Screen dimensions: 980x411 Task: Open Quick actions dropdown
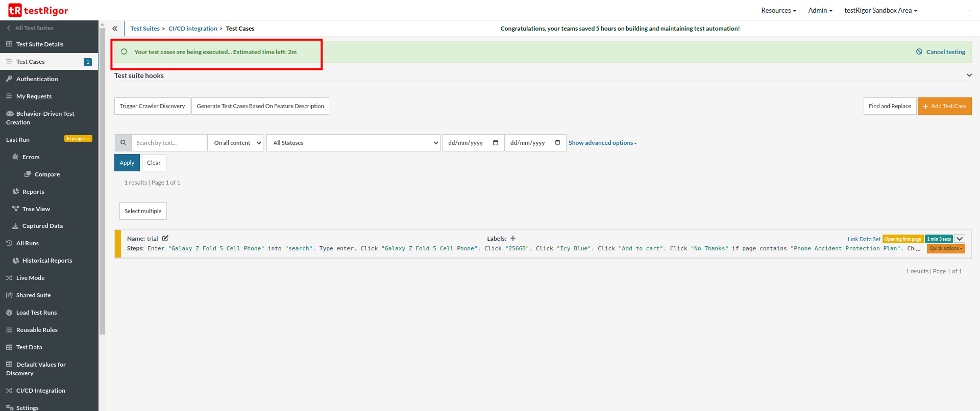click(946, 248)
